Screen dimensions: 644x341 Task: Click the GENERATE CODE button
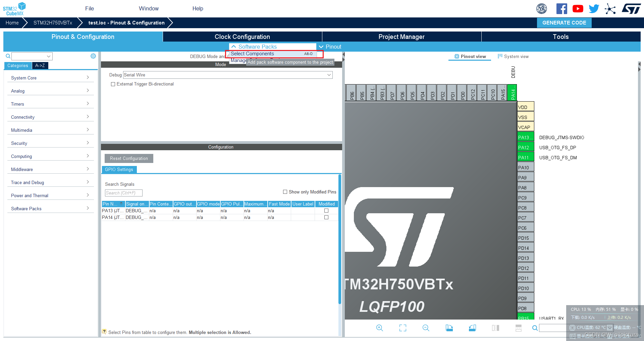564,23
